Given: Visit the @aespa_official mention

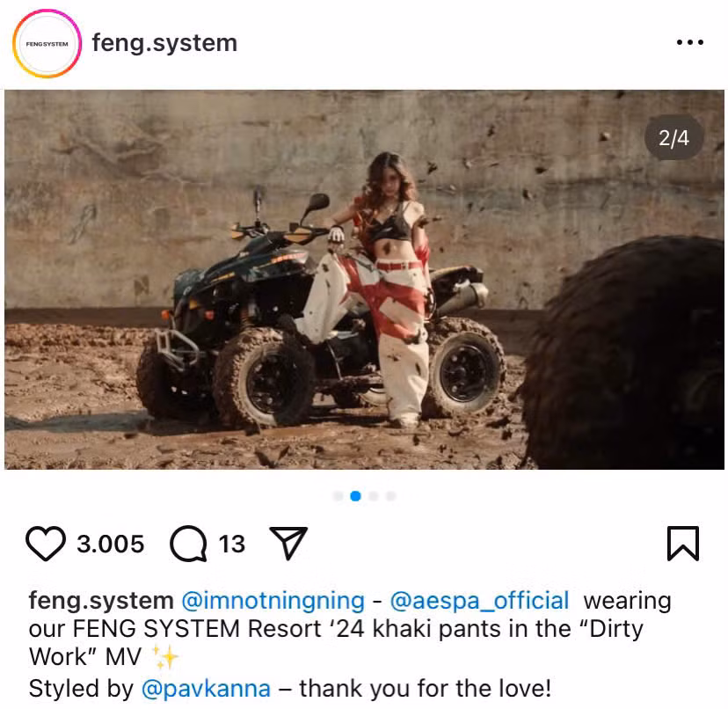Looking at the screenshot, I should [x=479, y=601].
